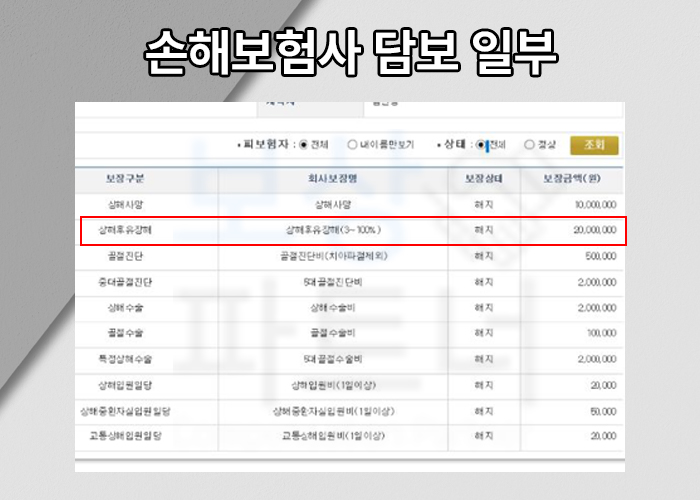Select 전체 radio for 상태
The image size is (700, 500).
point(481,144)
